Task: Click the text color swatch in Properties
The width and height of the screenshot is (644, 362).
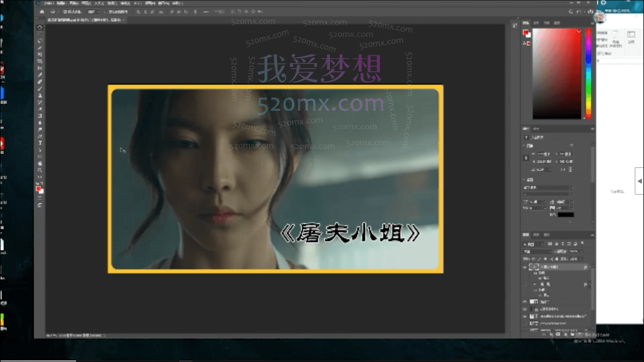Action: pyautogui.click(x=566, y=215)
